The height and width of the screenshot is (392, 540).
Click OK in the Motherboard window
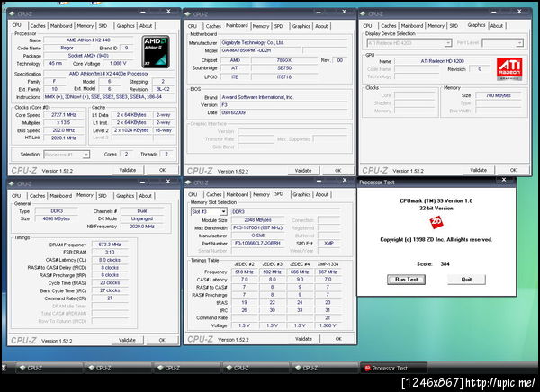coord(338,170)
